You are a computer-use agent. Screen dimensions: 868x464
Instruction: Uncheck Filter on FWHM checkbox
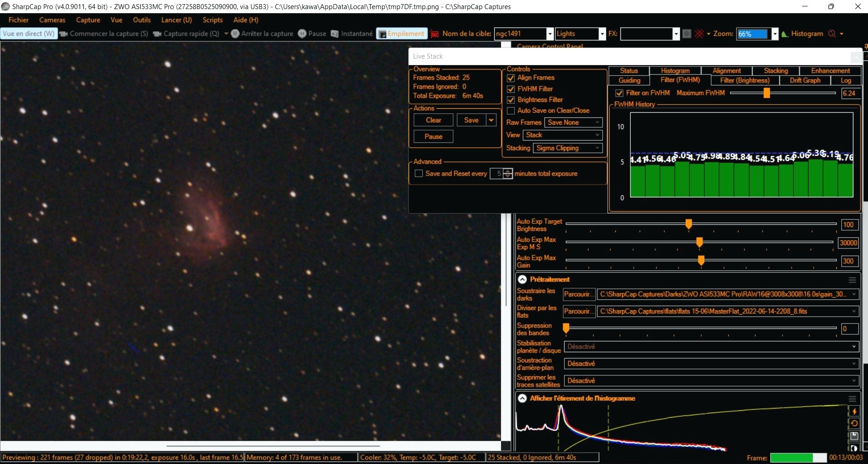(x=619, y=93)
